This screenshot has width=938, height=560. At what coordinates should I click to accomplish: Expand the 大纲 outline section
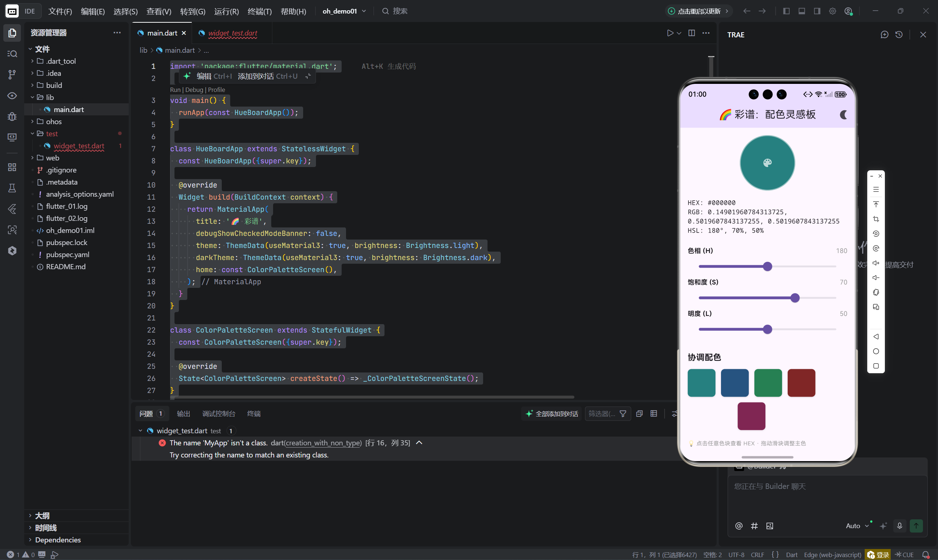[x=42, y=515]
